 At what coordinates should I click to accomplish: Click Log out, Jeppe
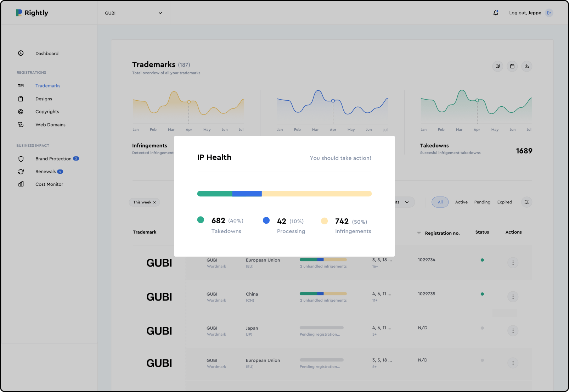click(x=525, y=13)
